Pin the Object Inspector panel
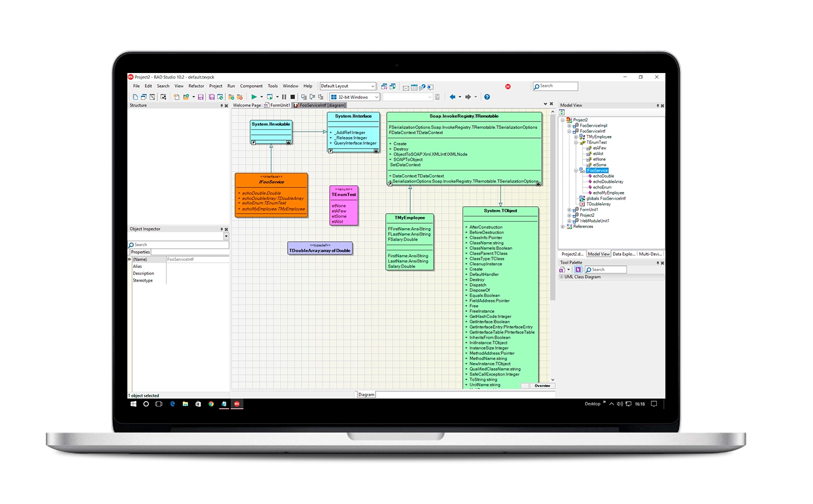The width and height of the screenshot is (813, 504). point(222,229)
